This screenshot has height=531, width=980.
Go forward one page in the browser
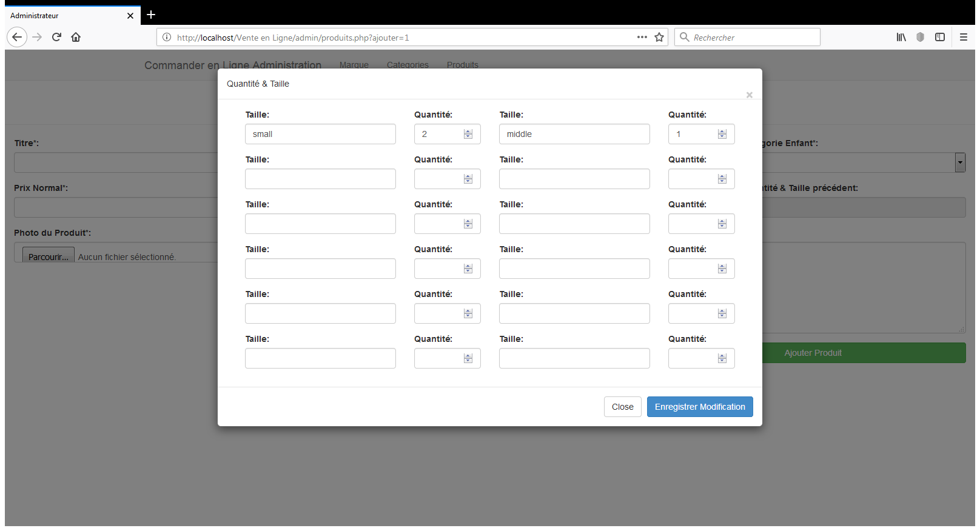(x=37, y=37)
